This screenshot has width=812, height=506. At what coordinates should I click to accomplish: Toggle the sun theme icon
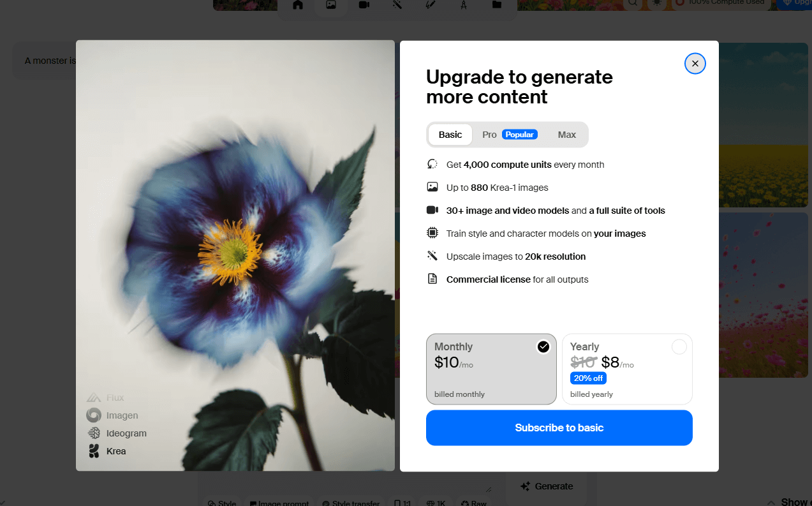coord(655,3)
